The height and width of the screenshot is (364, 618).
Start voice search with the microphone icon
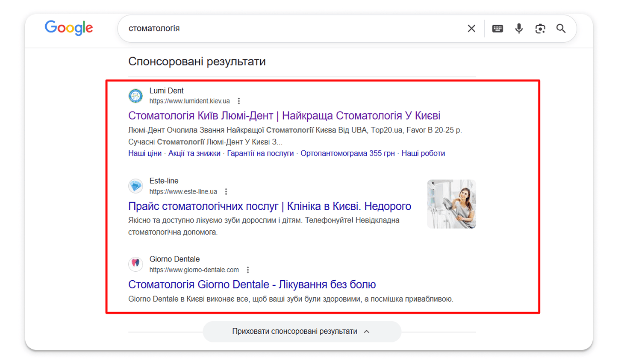(x=519, y=29)
